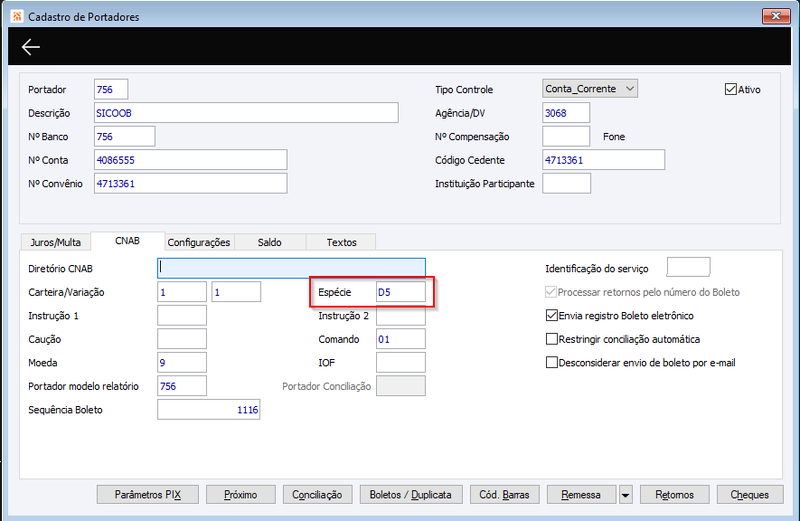Click the Portador Conciliação field

point(401,386)
